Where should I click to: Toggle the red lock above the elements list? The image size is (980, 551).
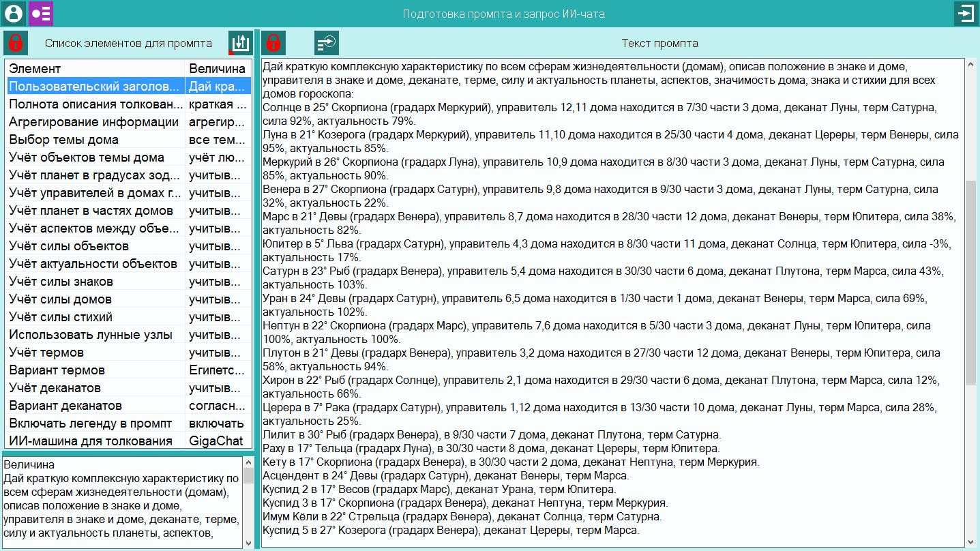(16, 43)
